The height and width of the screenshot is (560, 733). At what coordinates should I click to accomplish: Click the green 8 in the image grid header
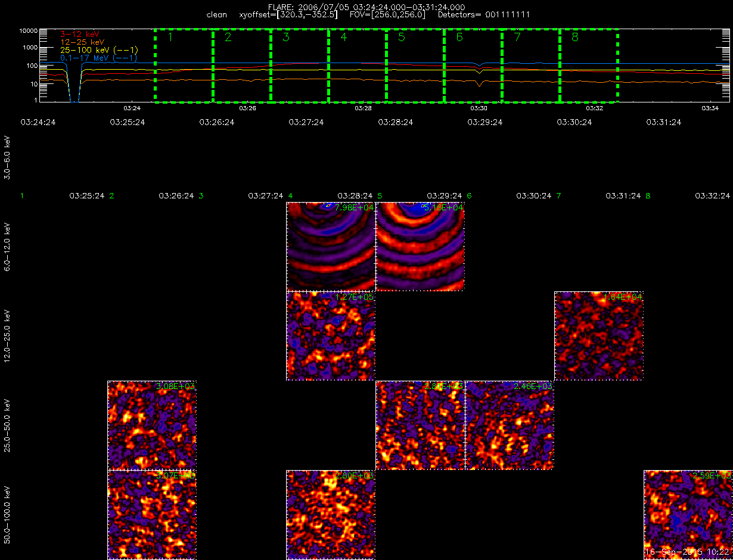point(648,195)
